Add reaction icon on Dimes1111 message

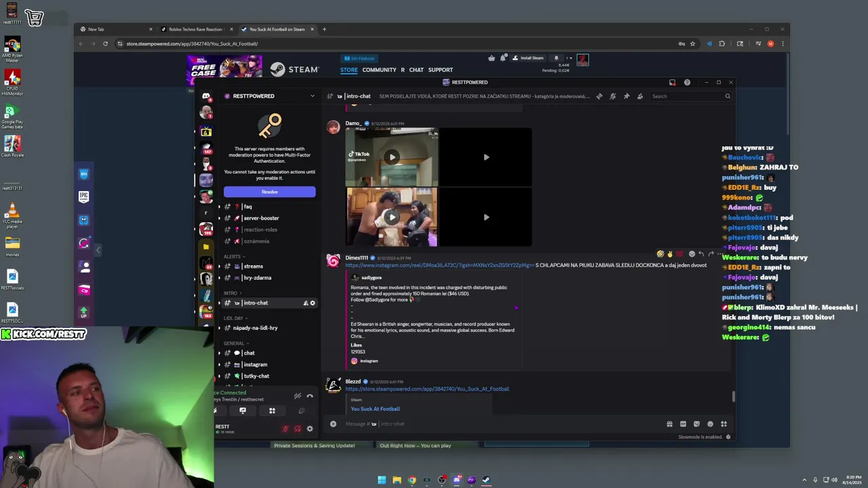[x=692, y=254]
